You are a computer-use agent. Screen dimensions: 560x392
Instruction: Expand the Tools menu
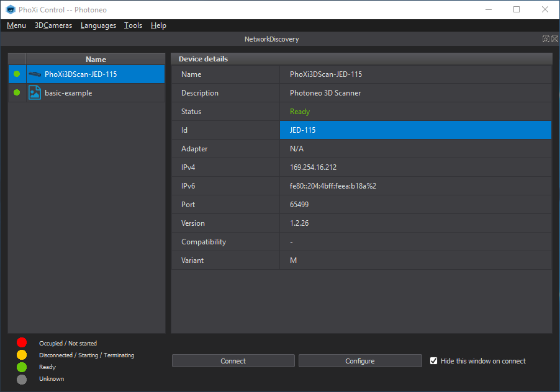(x=133, y=25)
